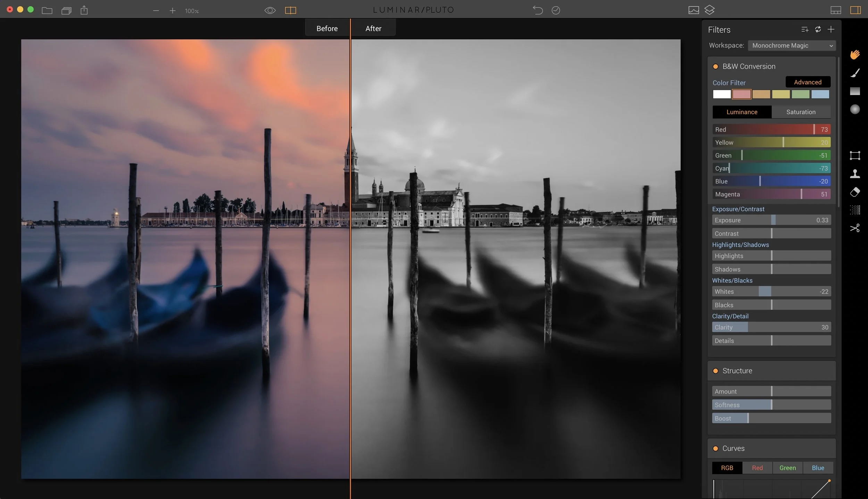Viewport: 868px width, 499px height.
Task: Select the Red curves channel tab
Action: point(757,468)
